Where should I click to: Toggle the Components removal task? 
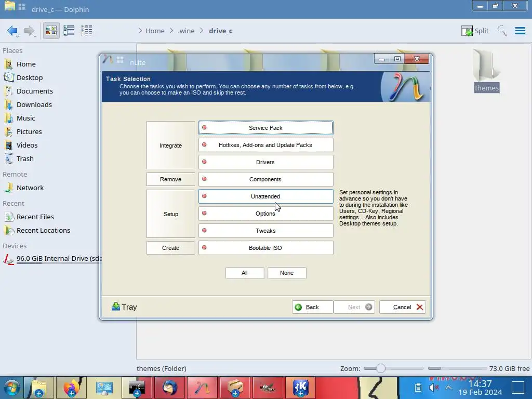265,179
